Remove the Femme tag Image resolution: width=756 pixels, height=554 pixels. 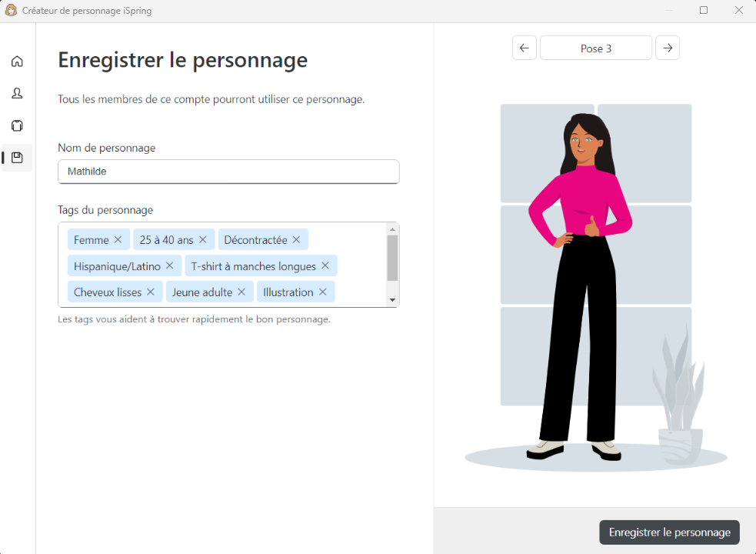[118, 239]
